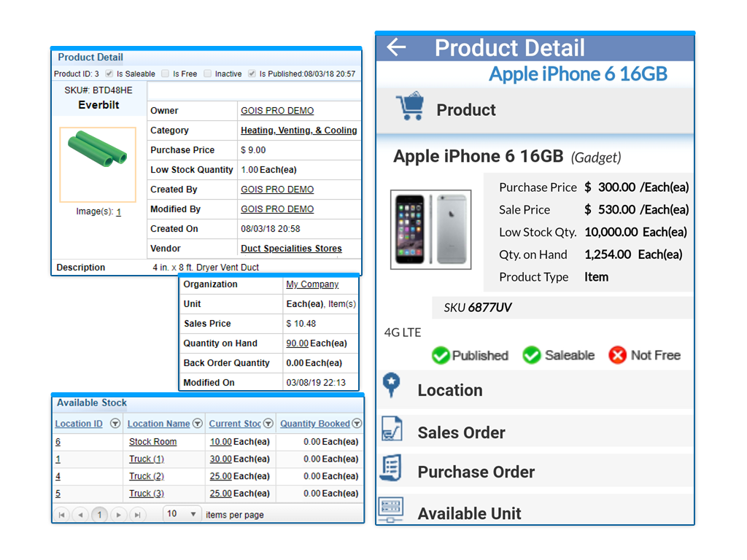Open 30.00 current stock link for Truck (1)

(x=220, y=459)
